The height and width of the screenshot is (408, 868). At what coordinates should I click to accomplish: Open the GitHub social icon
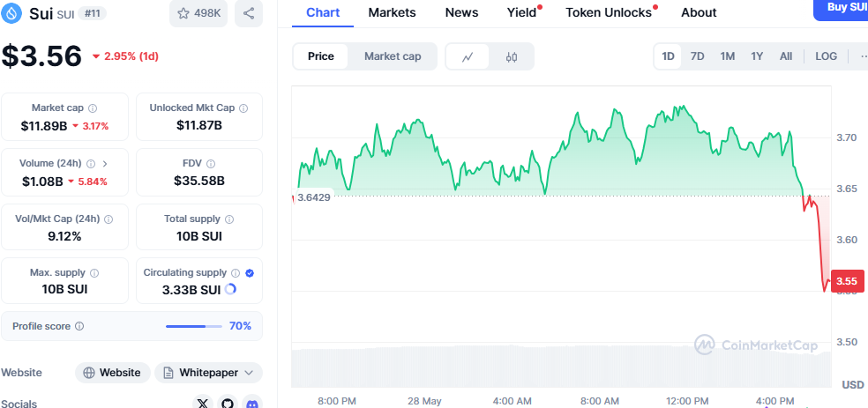point(228,403)
